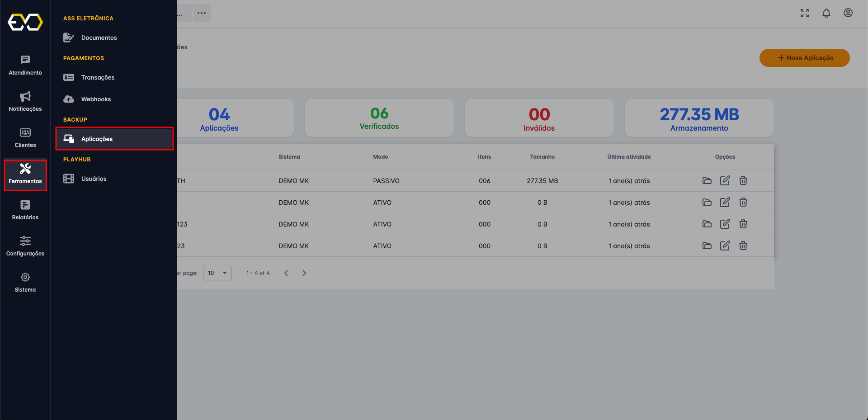Switch to the Atendimento sidebar section
Screen dimensions: 868x420
tap(25, 65)
